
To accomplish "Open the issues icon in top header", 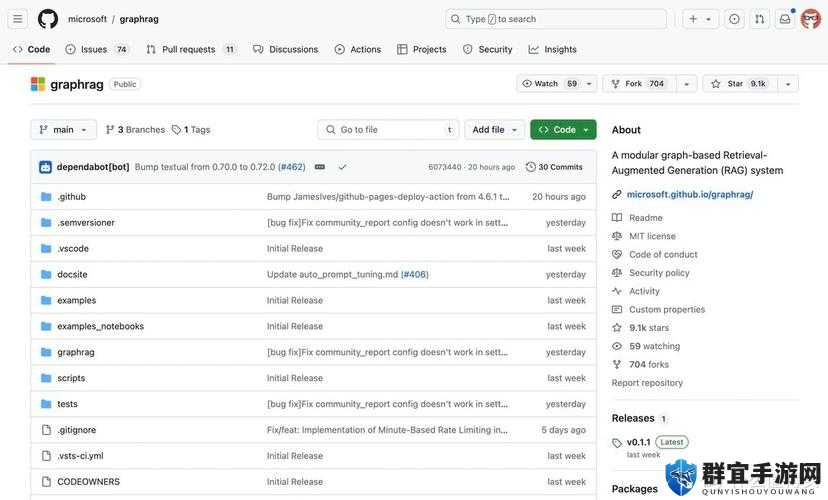I will [x=734, y=19].
